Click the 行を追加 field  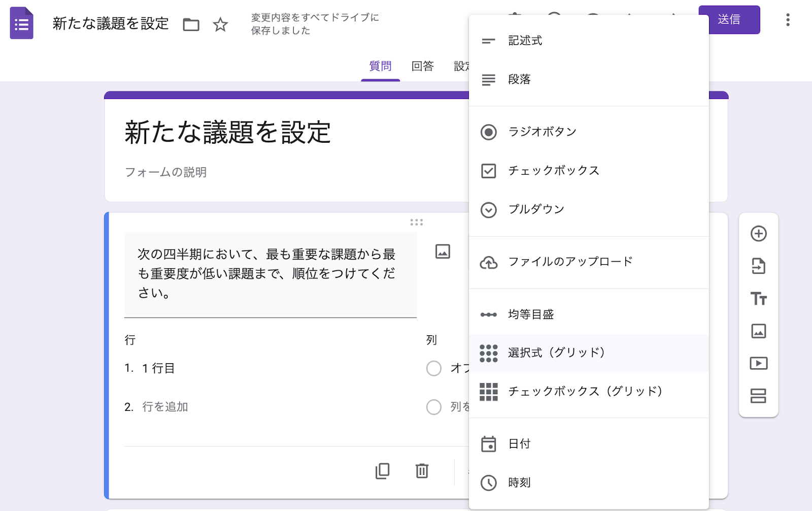(165, 407)
